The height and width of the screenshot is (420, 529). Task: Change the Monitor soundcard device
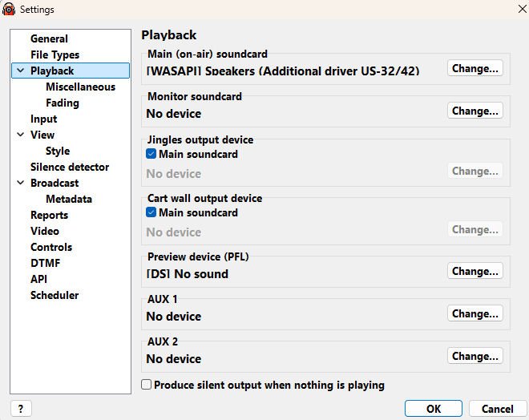475,111
